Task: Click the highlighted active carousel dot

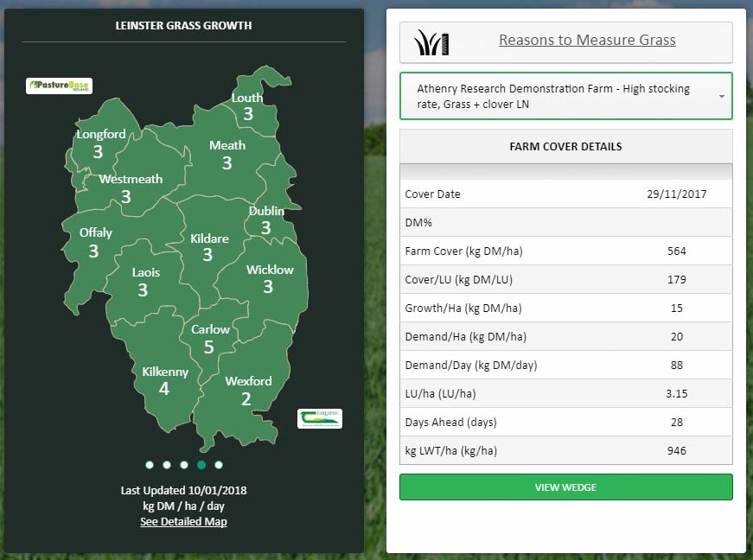Action: tap(201, 465)
